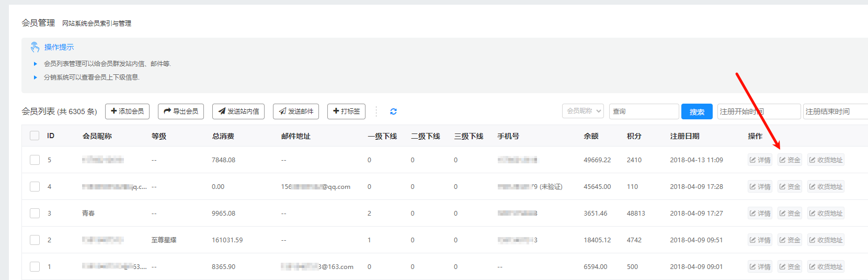
Task: Click 打标签 add tag button
Action: tap(346, 111)
